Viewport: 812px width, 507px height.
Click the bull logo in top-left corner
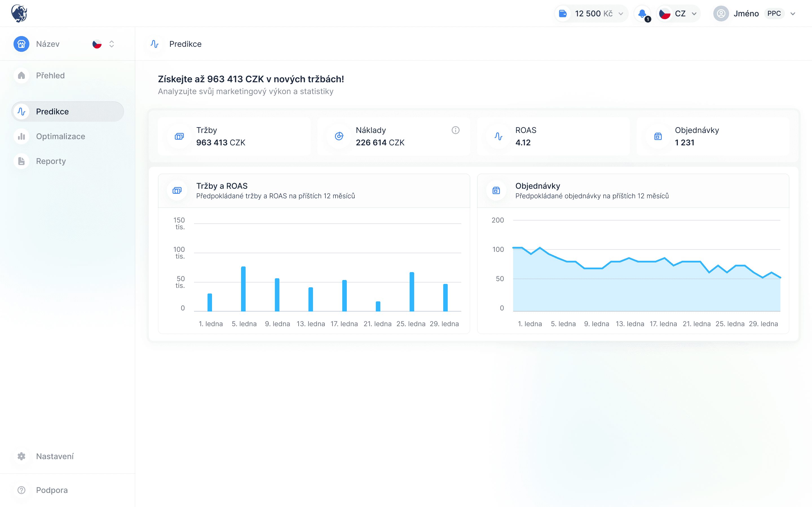19,14
